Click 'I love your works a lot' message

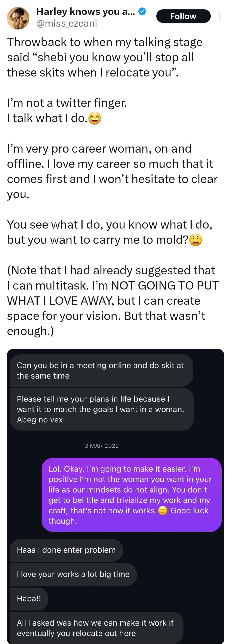coord(73,574)
